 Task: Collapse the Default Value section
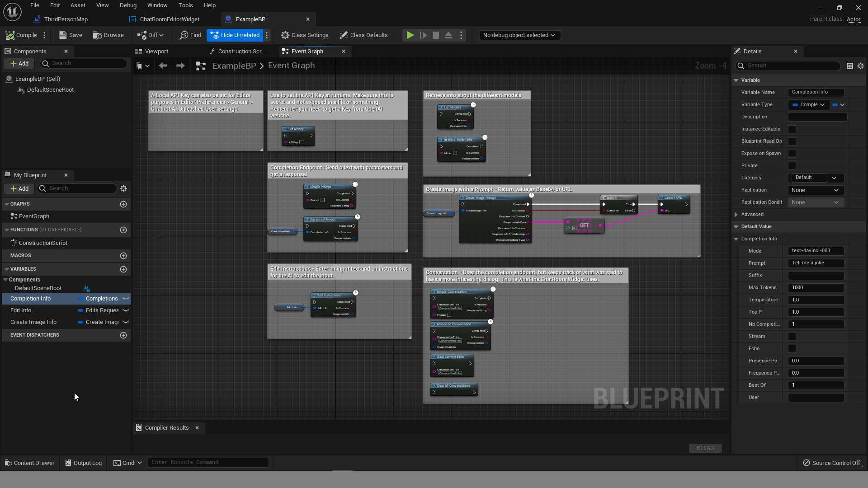(x=736, y=226)
